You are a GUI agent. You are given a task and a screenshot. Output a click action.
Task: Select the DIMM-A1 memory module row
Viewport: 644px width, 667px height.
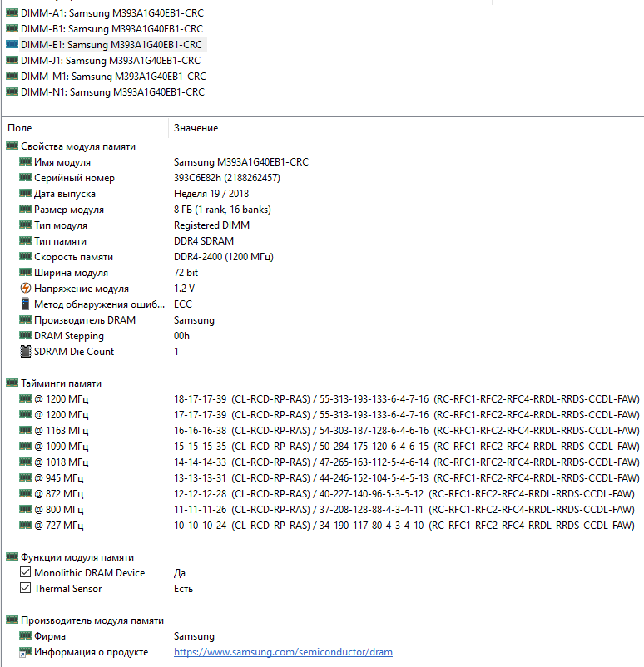[x=112, y=13]
